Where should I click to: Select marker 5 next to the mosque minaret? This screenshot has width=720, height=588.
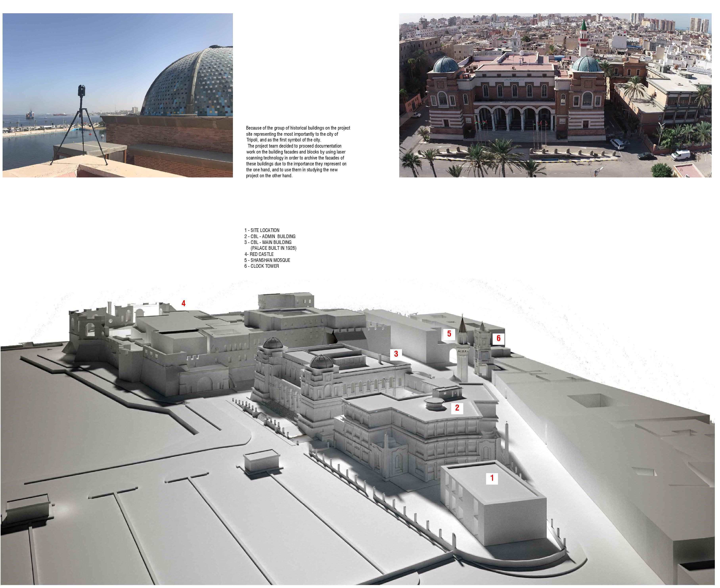point(449,334)
